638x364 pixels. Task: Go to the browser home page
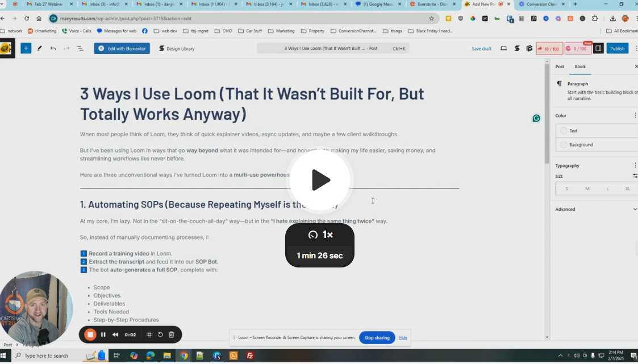pos(39,18)
